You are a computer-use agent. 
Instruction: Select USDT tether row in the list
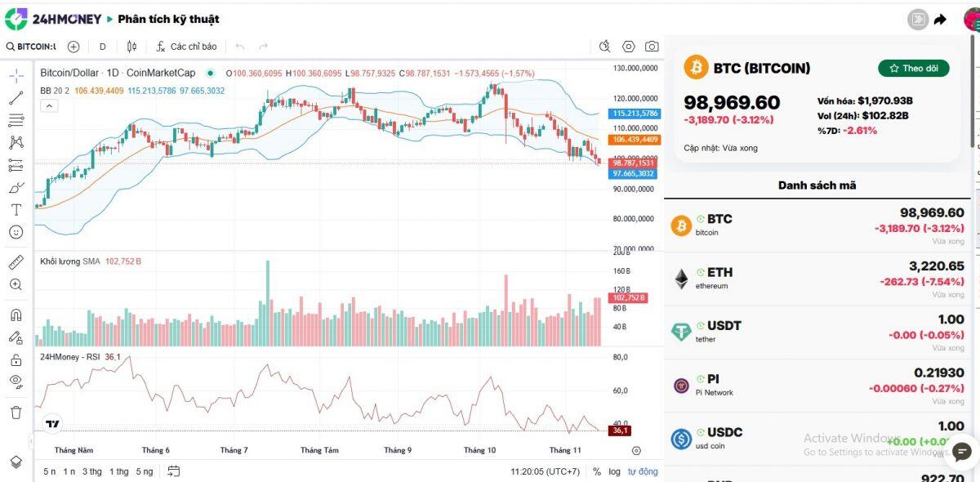[x=817, y=332]
